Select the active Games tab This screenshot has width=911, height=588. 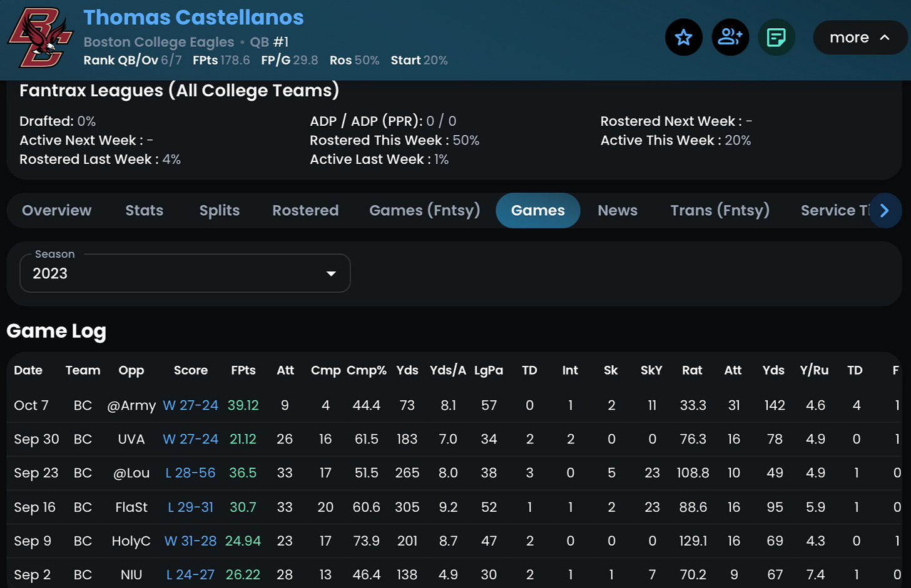tap(538, 211)
